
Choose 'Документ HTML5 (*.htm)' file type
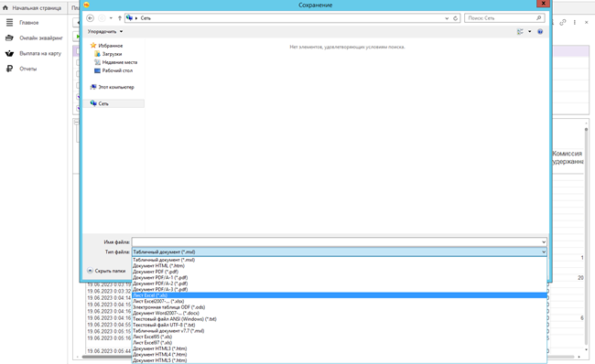click(x=340, y=360)
